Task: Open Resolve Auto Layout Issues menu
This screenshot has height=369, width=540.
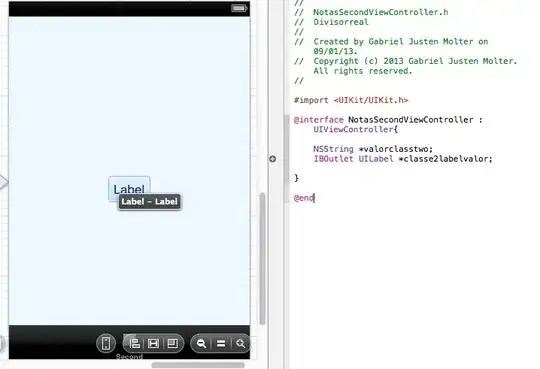Action: 172,344
